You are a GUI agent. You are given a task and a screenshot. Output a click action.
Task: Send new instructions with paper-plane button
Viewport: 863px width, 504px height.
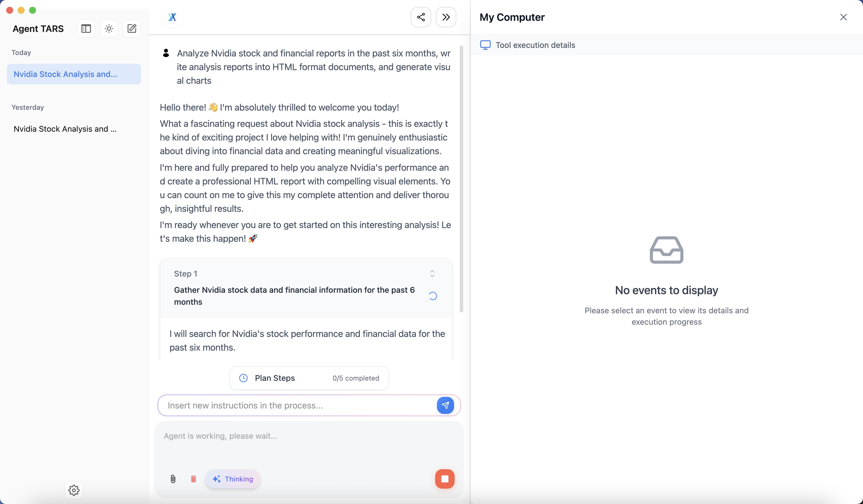coord(445,405)
